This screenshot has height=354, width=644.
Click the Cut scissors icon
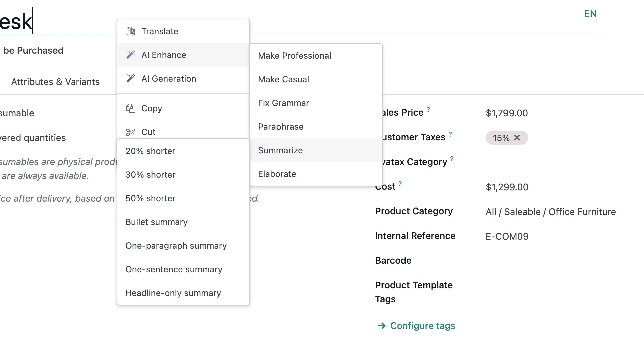[x=131, y=132]
